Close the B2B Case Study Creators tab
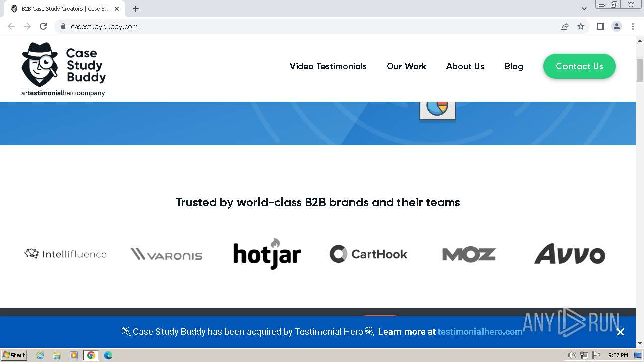The width and height of the screenshot is (644, 362). (x=117, y=9)
